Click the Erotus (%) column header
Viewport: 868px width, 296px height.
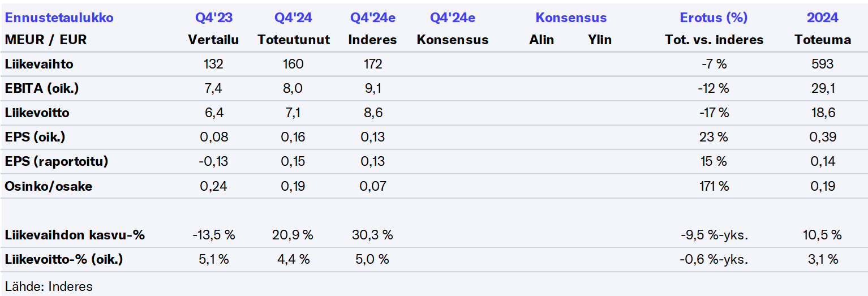point(713,18)
